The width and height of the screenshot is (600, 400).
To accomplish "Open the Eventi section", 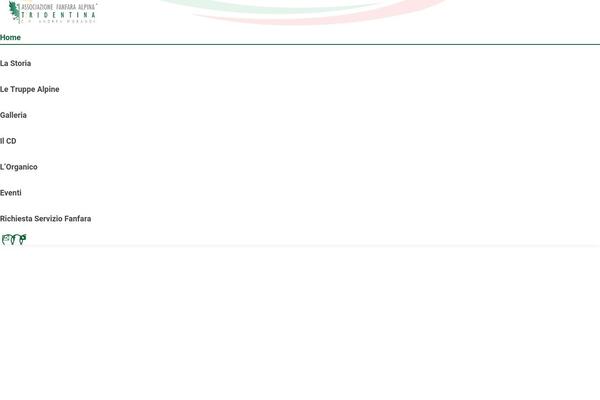I will click(11, 193).
